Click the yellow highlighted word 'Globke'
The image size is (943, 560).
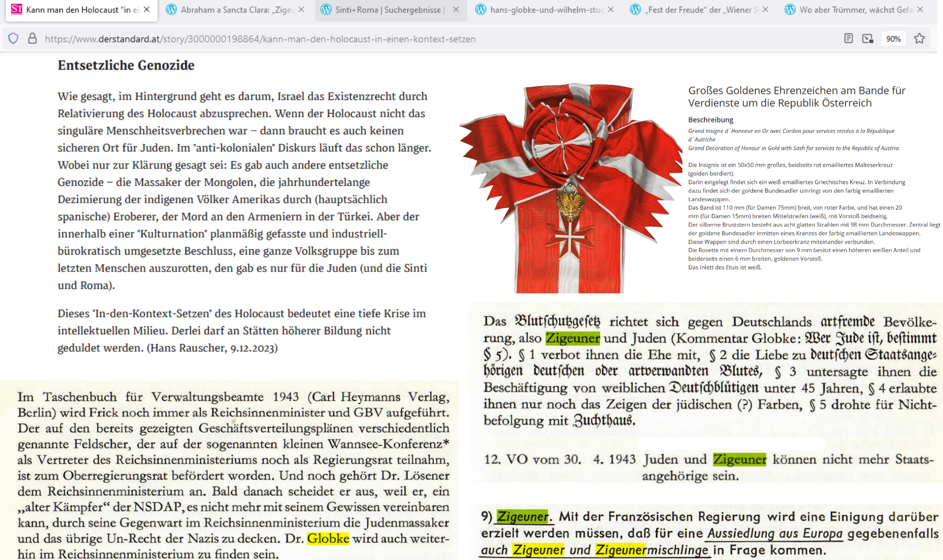pos(328,538)
